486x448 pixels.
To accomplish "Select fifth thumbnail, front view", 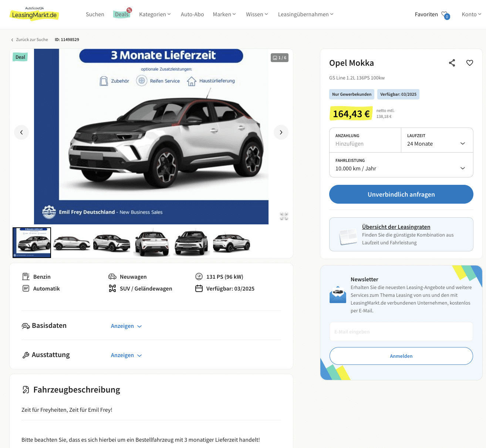I will pos(192,242).
